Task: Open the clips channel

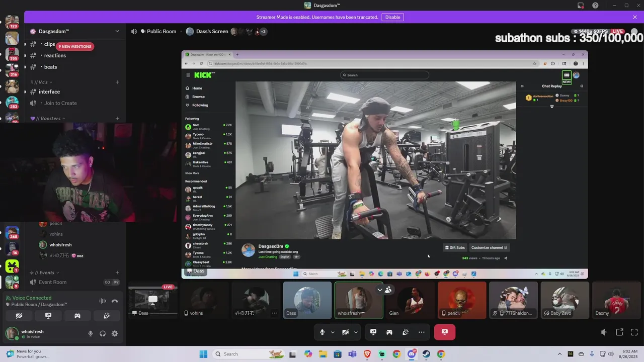Action: [49, 44]
